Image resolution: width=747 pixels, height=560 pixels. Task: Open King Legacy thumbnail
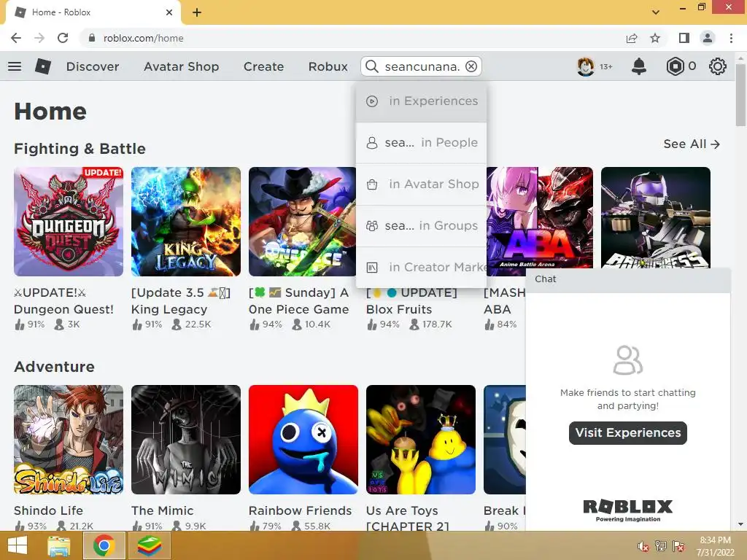[x=186, y=222]
